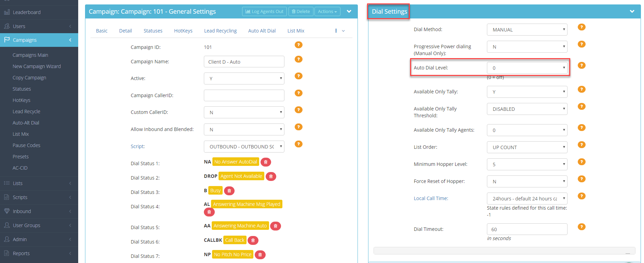Image resolution: width=644 pixels, height=263 pixels.
Task: Remove the Call Back dial status
Action: pos(253,240)
